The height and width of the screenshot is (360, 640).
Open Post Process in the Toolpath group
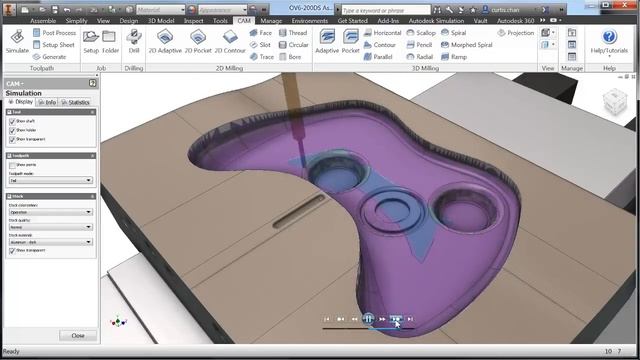click(x=54, y=33)
